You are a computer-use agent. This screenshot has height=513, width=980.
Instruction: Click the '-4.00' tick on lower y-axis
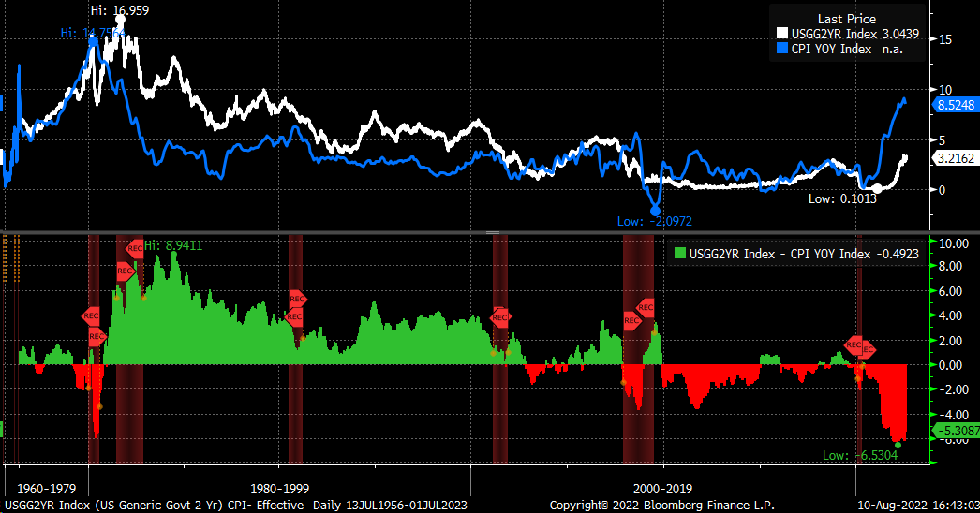pos(953,415)
